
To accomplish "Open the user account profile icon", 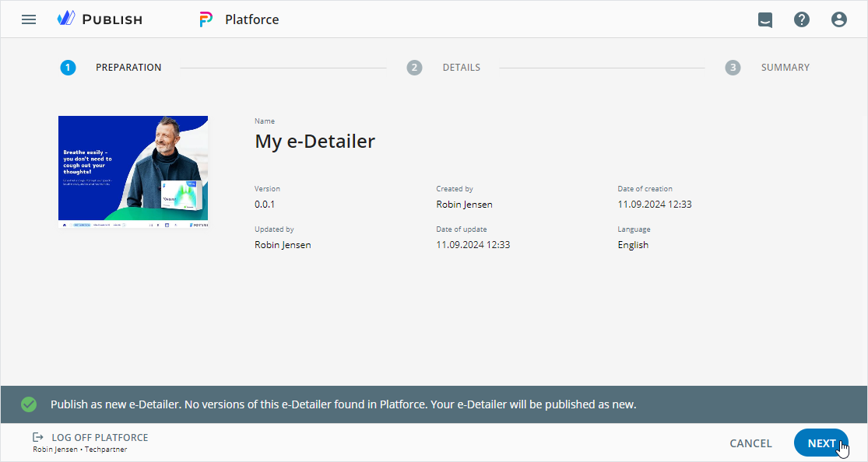I will click(838, 19).
